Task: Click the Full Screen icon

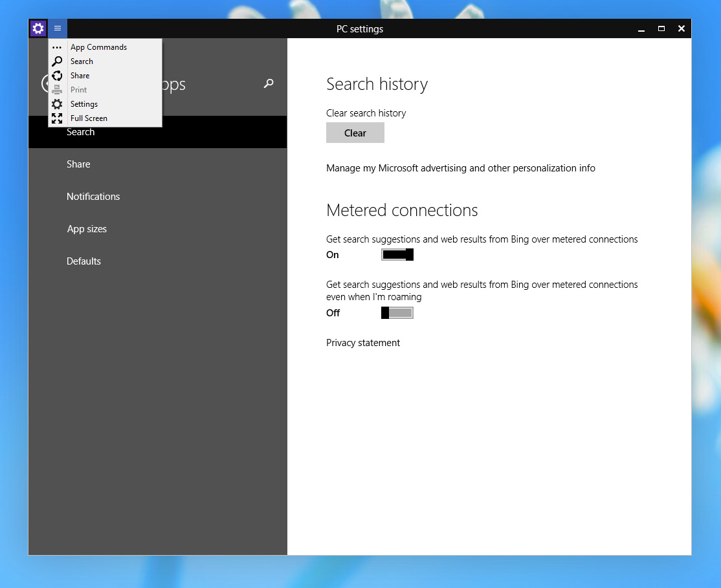Action: [x=58, y=118]
